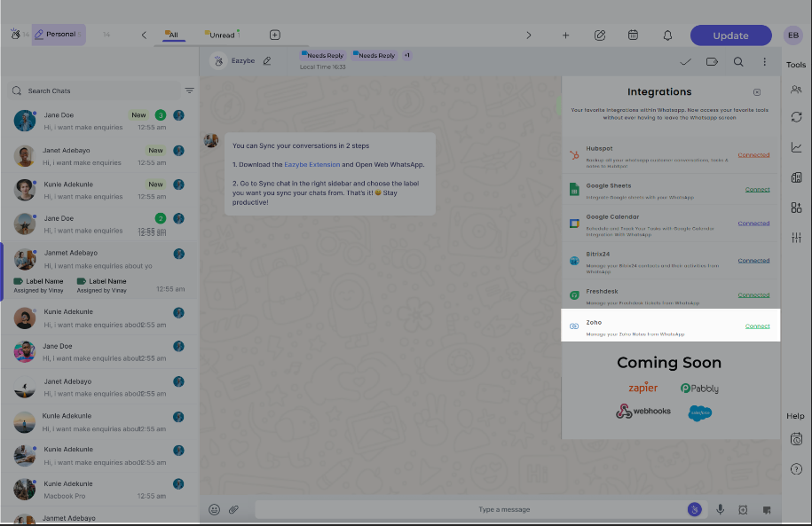Add a new tab with plus-square icon
This screenshot has height=526, width=812.
pyautogui.click(x=275, y=35)
